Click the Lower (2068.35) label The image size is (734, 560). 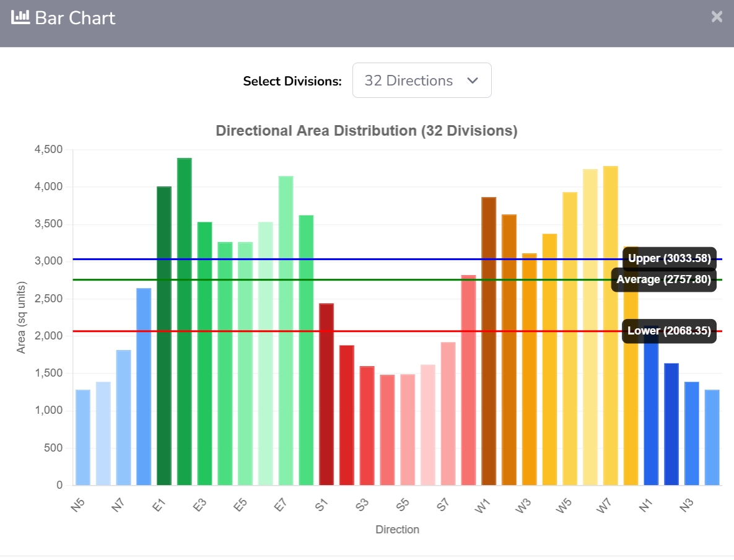point(668,331)
